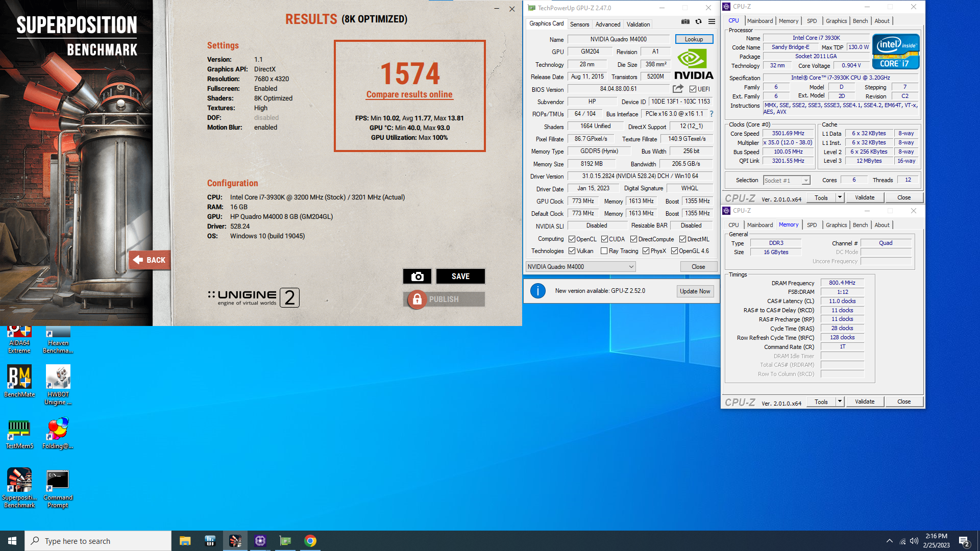Expand Tools dropdown arrow in lower CPU-Z
This screenshot has width=980, height=551.
coord(840,402)
